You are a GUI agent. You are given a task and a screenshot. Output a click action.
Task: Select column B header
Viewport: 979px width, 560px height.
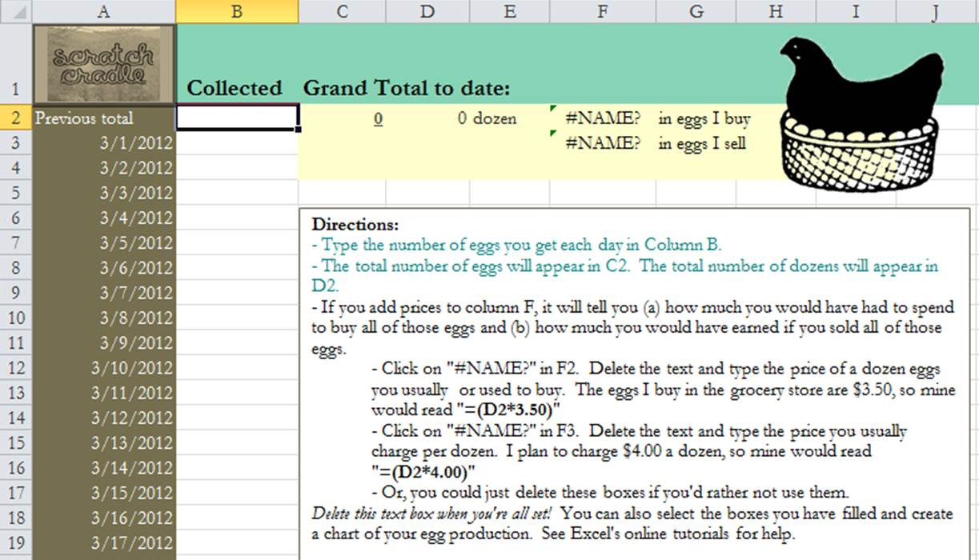point(237,11)
